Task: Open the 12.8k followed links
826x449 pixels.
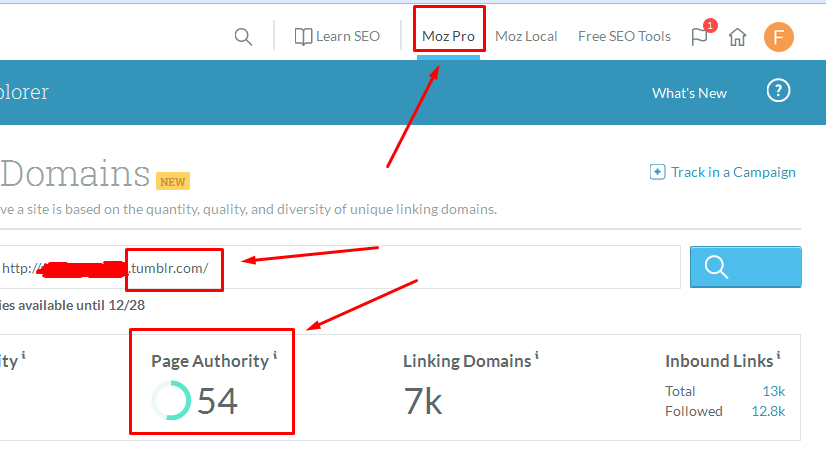Action: (768, 411)
